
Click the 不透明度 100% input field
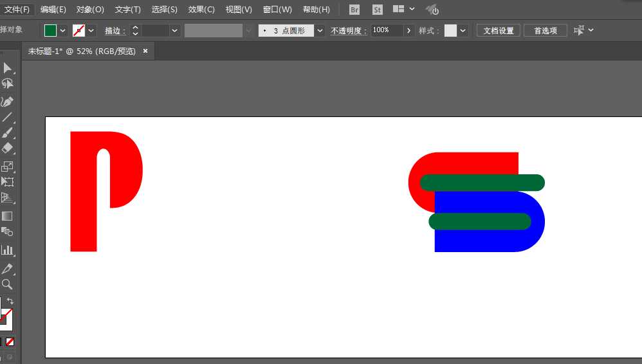click(x=387, y=30)
